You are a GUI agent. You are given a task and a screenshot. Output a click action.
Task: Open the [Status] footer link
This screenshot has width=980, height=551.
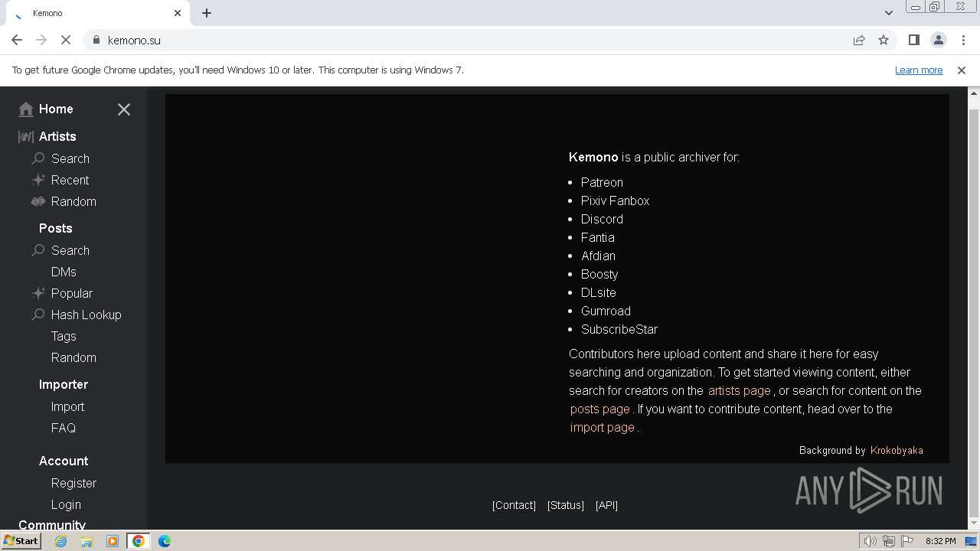coord(566,505)
